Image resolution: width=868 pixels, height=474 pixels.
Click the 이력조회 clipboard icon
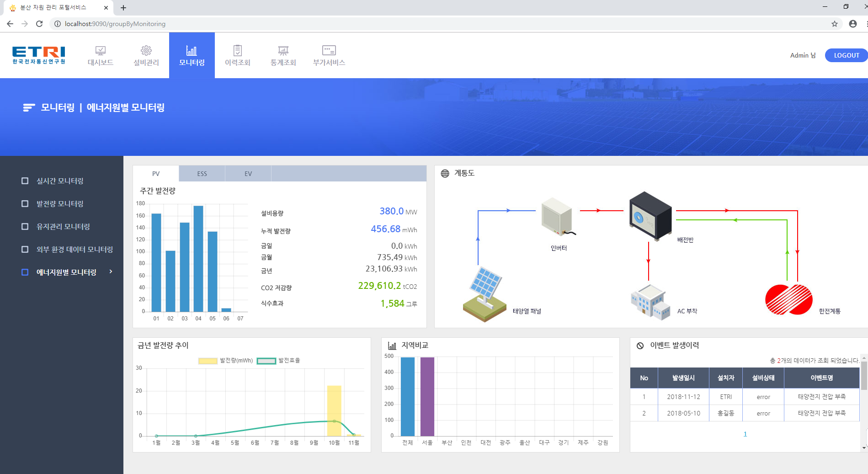[238, 51]
